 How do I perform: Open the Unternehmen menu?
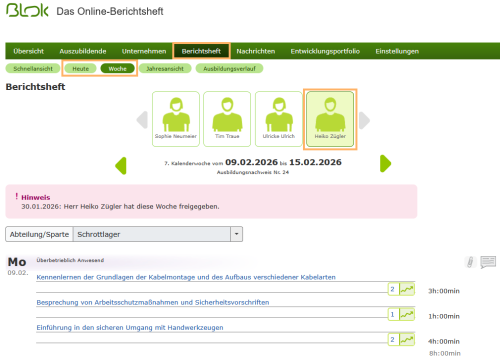(x=144, y=51)
